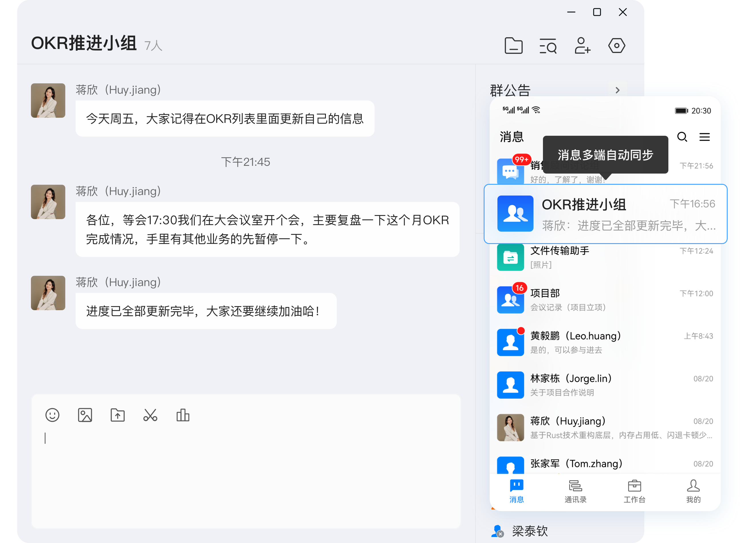Click 蒋欣's avatar on the first message
Screen dimensions: 756x543
pos(48,100)
